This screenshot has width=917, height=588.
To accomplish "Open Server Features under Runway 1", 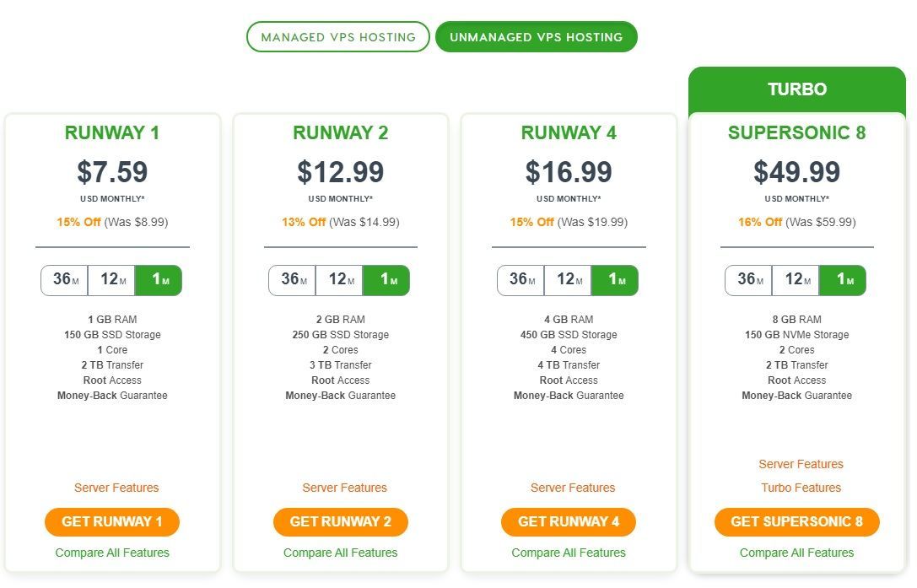I will point(116,488).
